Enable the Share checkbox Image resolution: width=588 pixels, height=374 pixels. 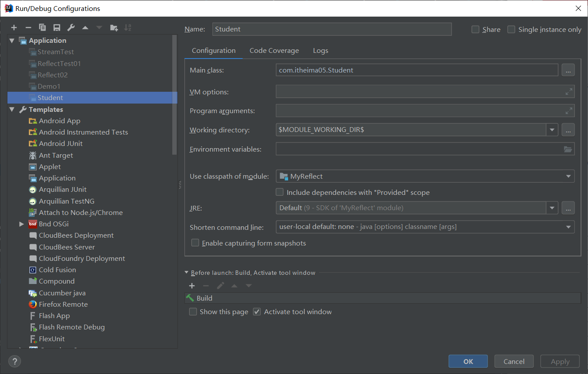tap(476, 30)
